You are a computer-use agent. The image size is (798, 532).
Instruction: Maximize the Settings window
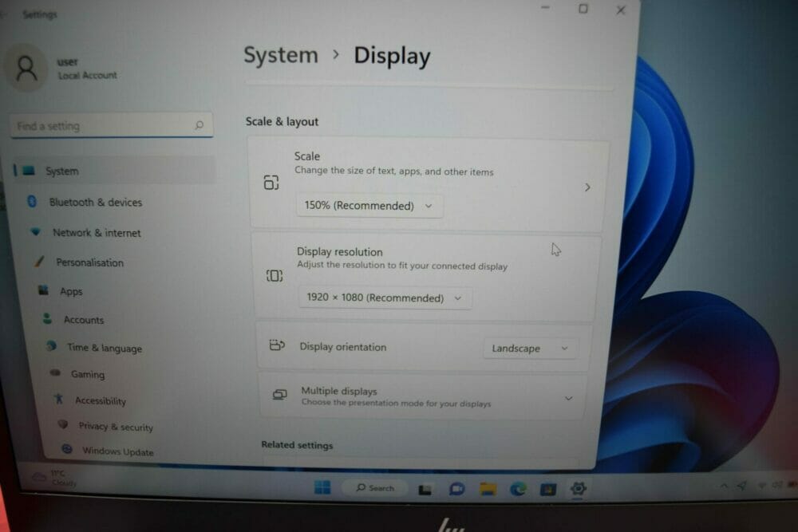[583, 9]
